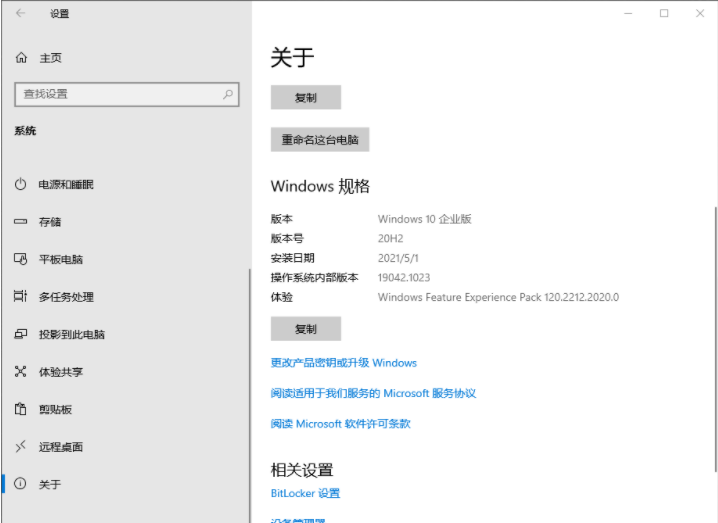Go to the 关于 menu item
718x523 pixels.
(50, 484)
